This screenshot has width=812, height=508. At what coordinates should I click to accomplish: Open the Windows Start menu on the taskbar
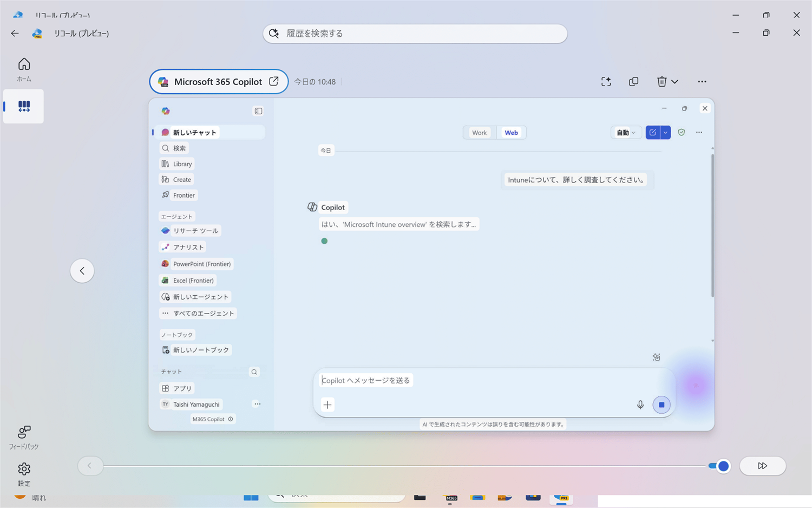click(251, 497)
